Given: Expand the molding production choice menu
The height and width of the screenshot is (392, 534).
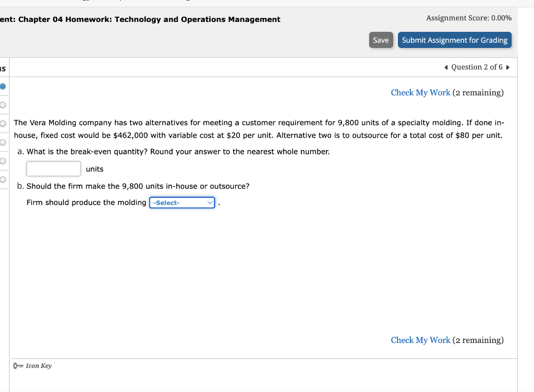Looking at the screenshot, I should point(181,202).
